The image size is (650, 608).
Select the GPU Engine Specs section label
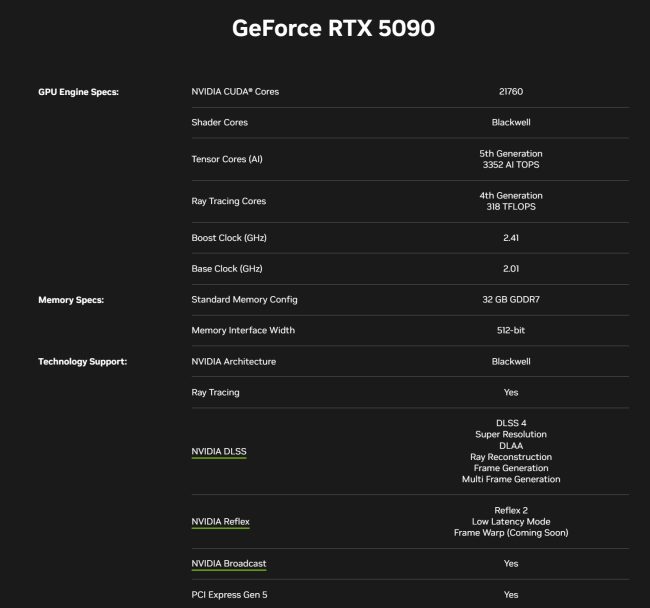point(78,92)
